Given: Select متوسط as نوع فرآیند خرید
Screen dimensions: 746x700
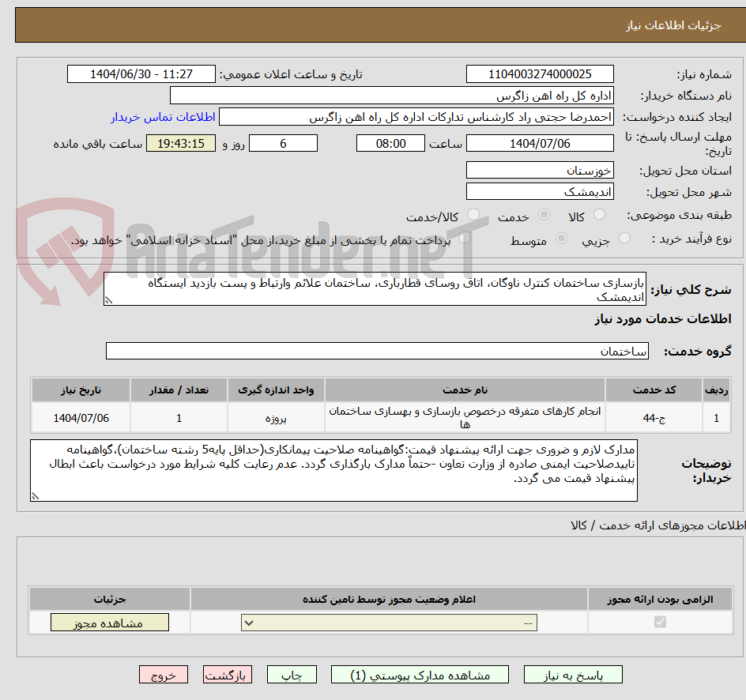Looking at the screenshot, I should 561,240.
